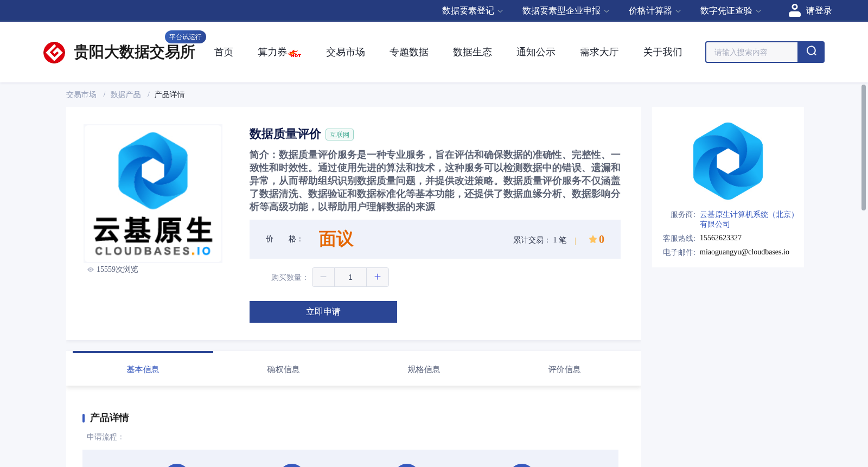The width and height of the screenshot is (868, 467).
Task: Open the 算力券 nav item
Action: click(272, 52)
